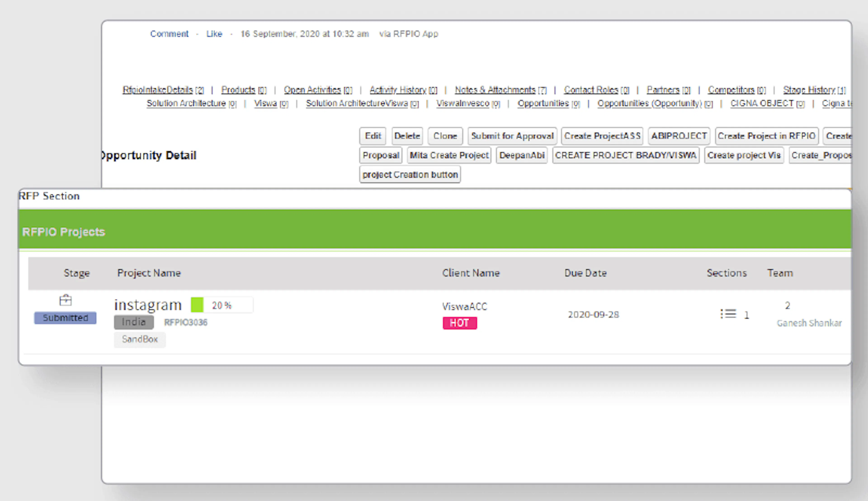The image size is (868, 501).
Task: Click the briefcase stage icon
Action: (65, 300)
